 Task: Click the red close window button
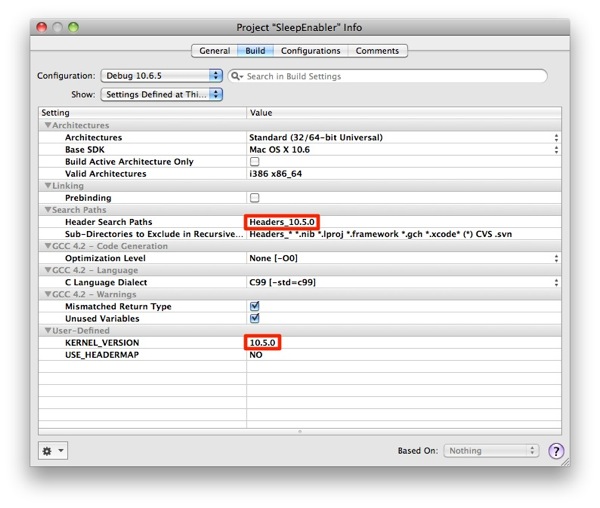[41, 27]
